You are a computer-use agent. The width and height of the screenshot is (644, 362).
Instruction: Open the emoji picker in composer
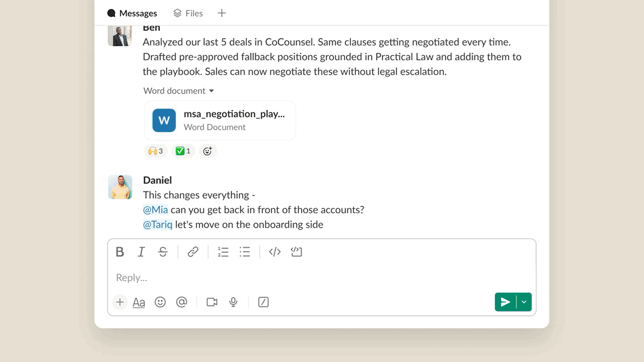[x=160, y=302]
